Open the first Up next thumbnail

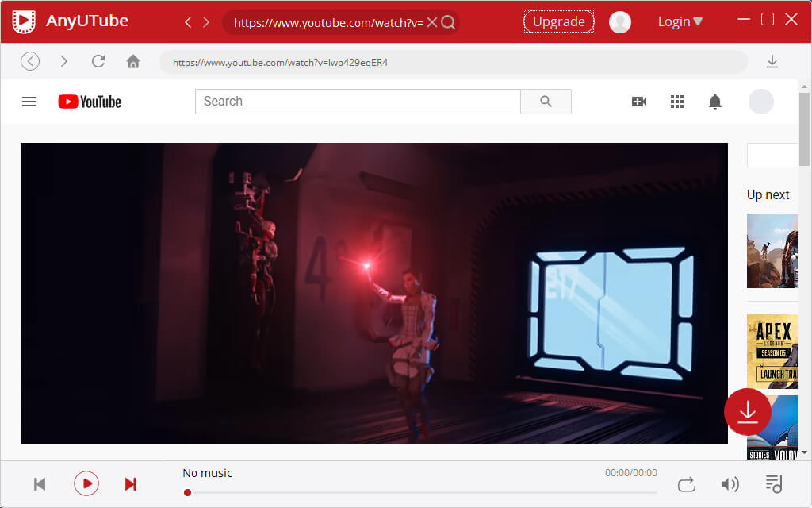pyautogui.click(x=772, y=250)
